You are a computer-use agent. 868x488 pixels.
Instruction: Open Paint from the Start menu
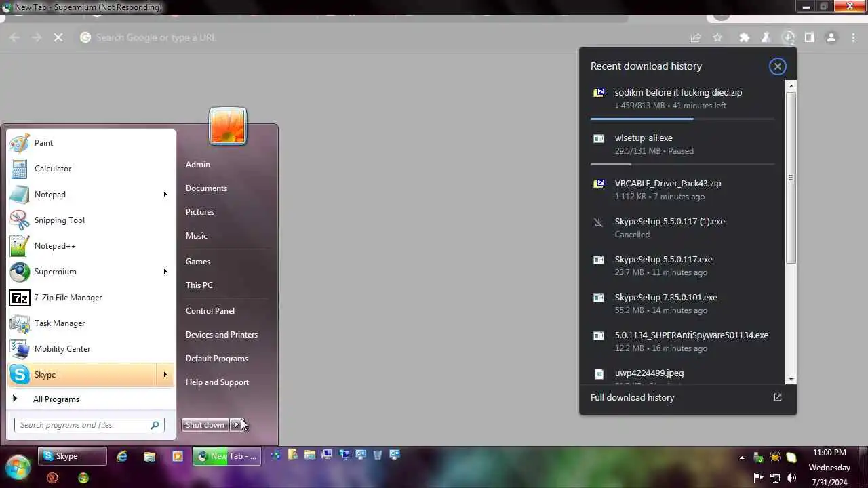tap(91, 143)
